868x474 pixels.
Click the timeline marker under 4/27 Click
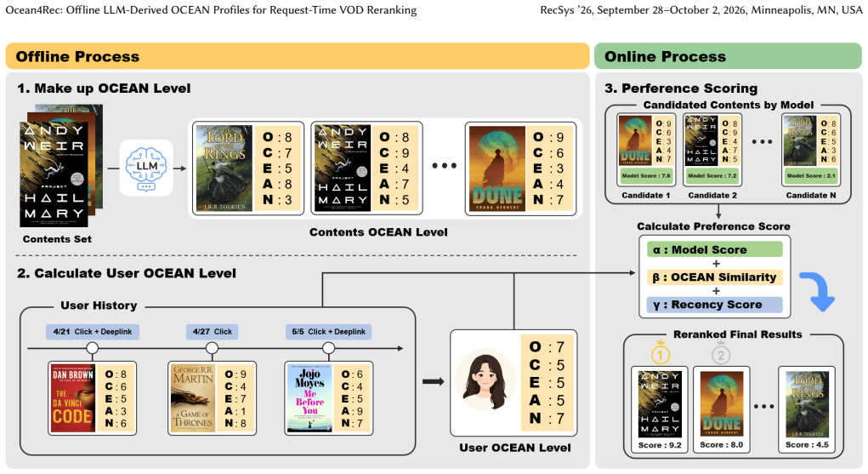point(212,348)
